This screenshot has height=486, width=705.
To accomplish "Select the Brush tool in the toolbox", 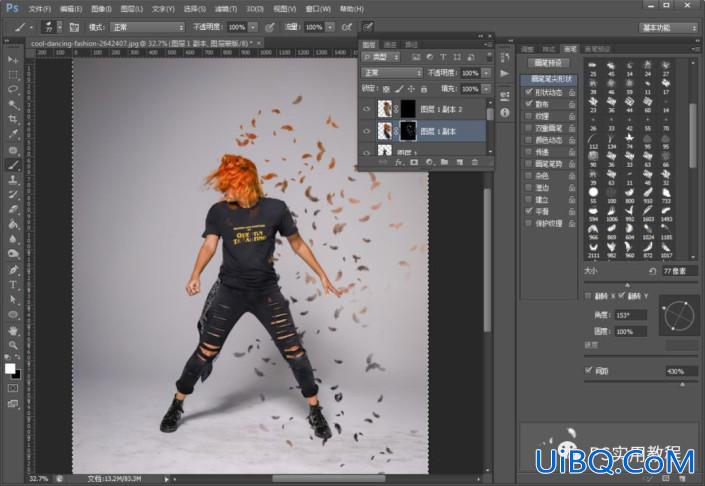I will pos(13,165).
